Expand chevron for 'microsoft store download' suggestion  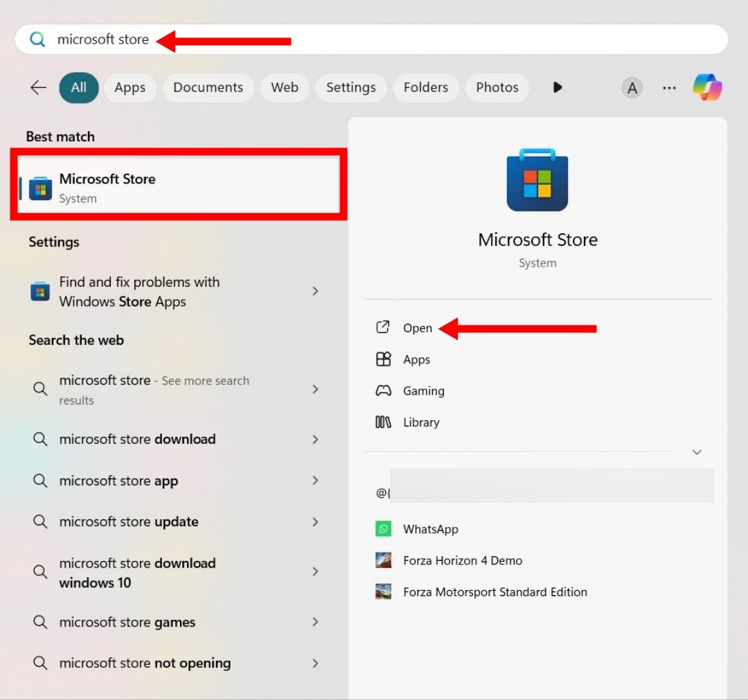(x=315, y=439)
